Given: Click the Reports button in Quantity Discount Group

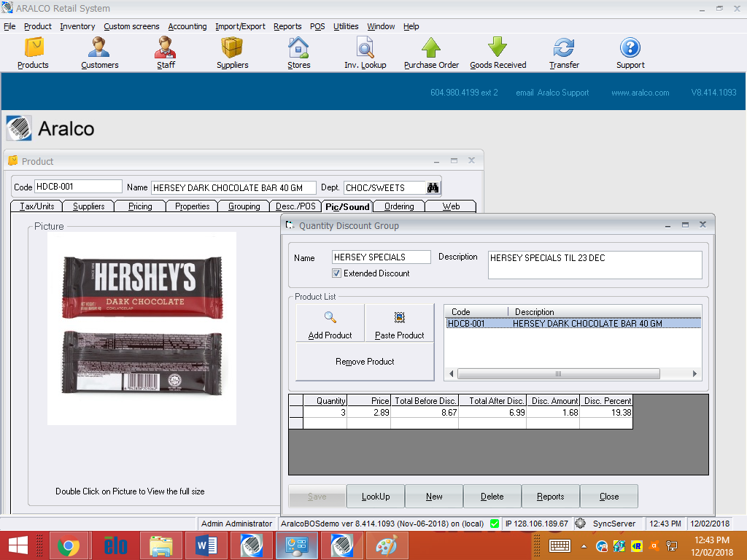Looking at the screenshot, I should 550,496.
